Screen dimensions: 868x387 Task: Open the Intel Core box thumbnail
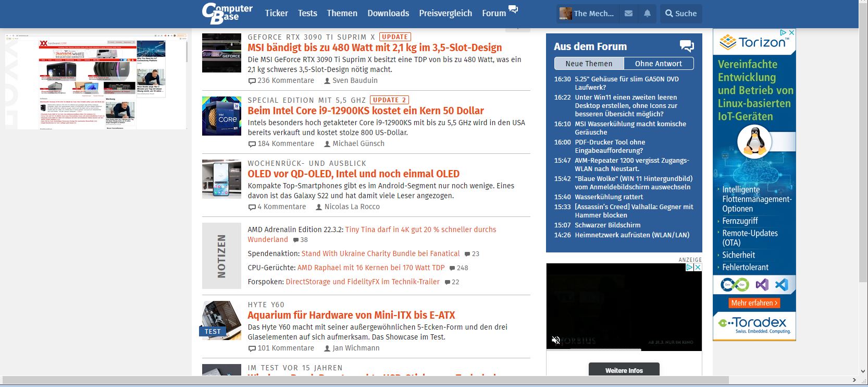tap(221, 116)
